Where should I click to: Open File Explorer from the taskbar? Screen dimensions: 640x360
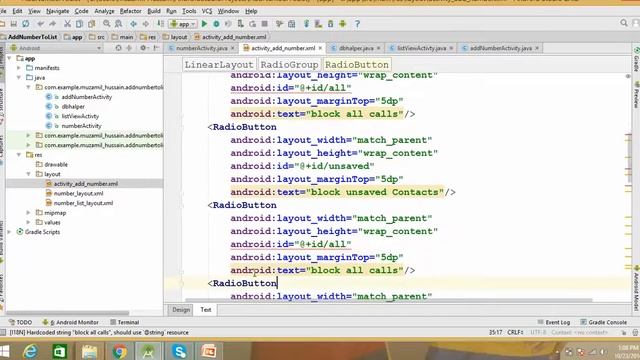tap(89, 351)
